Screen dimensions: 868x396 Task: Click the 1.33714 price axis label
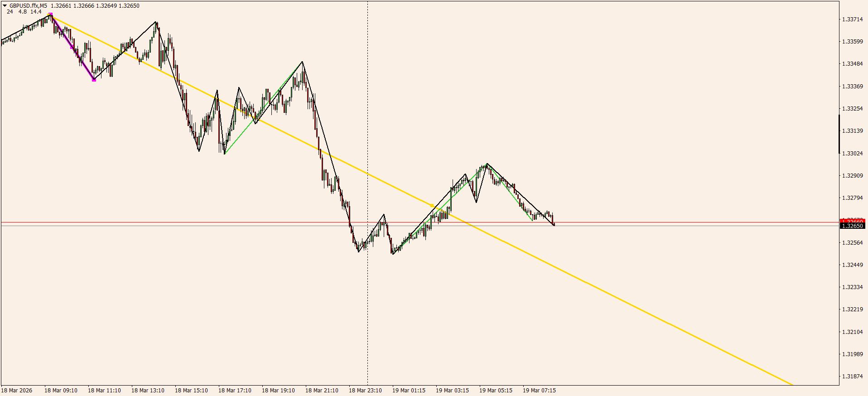coord(852,19)
